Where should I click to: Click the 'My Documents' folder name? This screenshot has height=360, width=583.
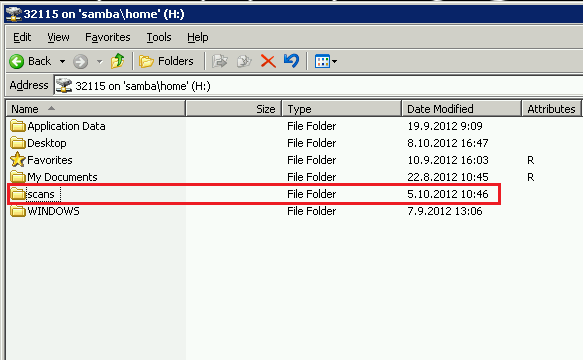[x=62, y=177]
